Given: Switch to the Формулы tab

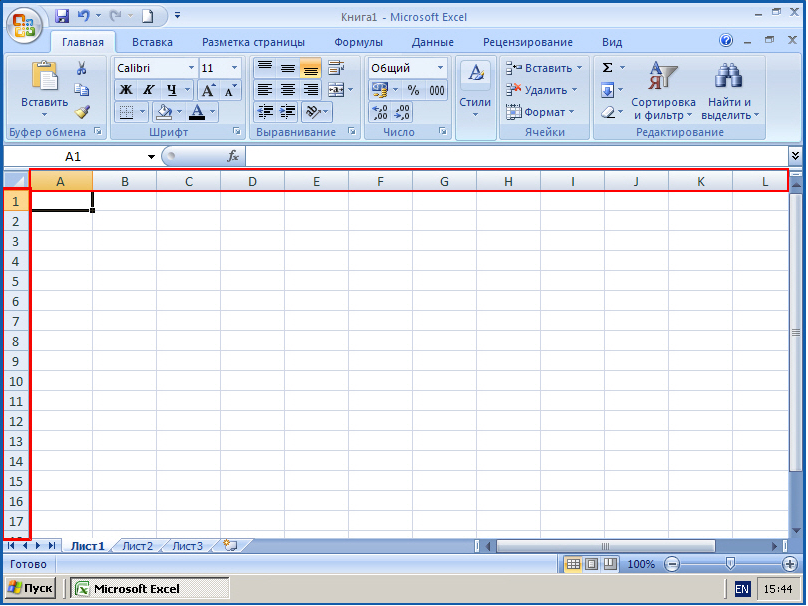Looking at the screenshot, I should tap(358, 42).
